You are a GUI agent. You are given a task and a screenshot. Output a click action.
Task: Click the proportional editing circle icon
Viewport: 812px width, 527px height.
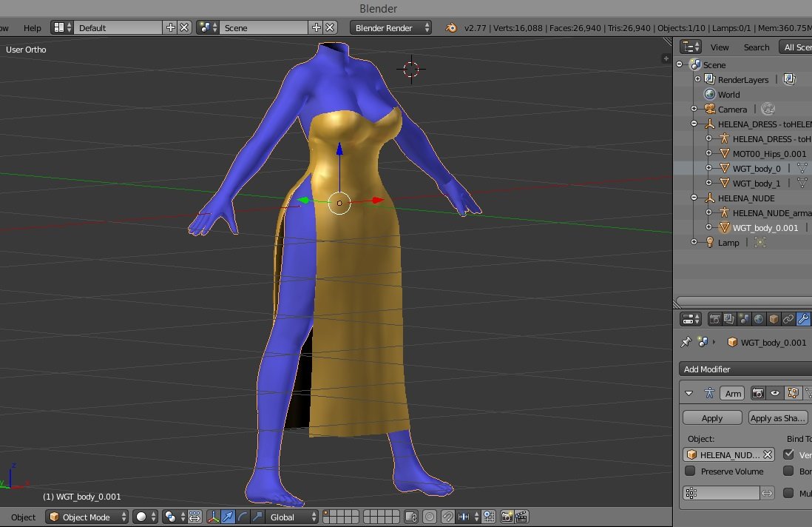click(430, 517)
